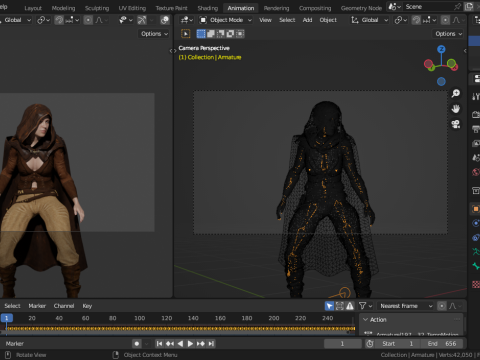Choose the Extend selection mode icon
Image resolution: width=480 pixels, height=360 pixels.
[211, 34]
